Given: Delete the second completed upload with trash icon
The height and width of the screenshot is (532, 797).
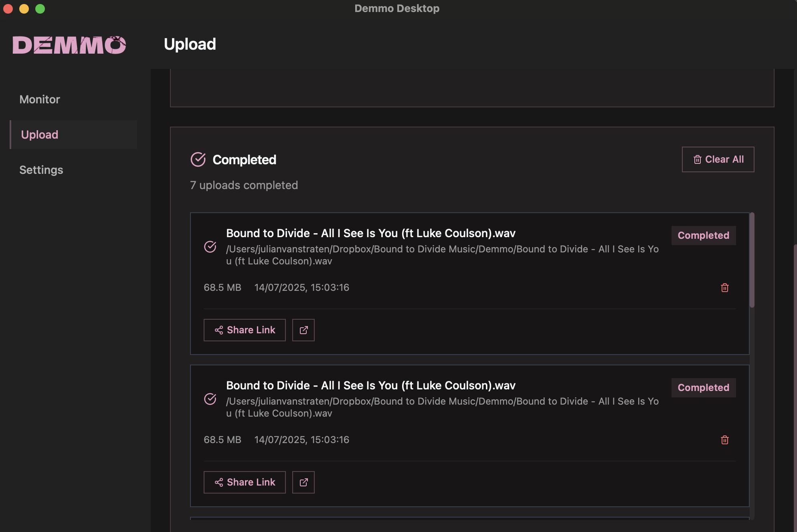Looking at the screenshot, I should pyautogui.click(x=724, y=440).
